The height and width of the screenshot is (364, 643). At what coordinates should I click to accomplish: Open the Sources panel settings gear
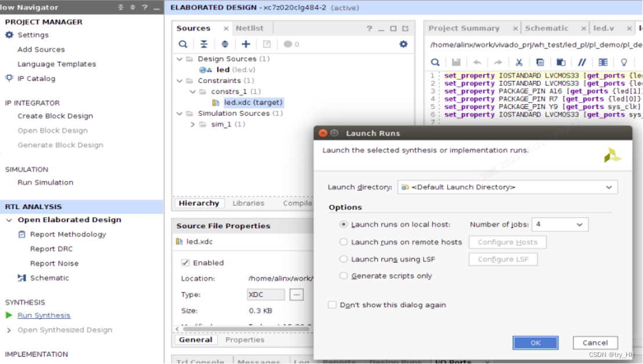pos(403,44)
